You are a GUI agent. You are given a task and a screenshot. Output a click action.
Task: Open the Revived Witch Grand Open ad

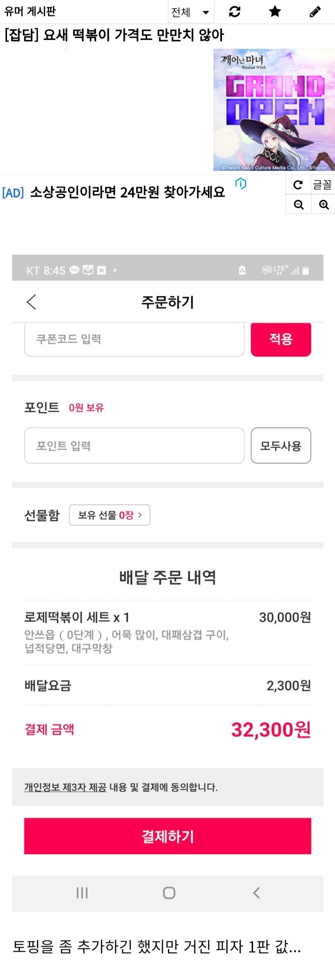(x=274, y=110)
